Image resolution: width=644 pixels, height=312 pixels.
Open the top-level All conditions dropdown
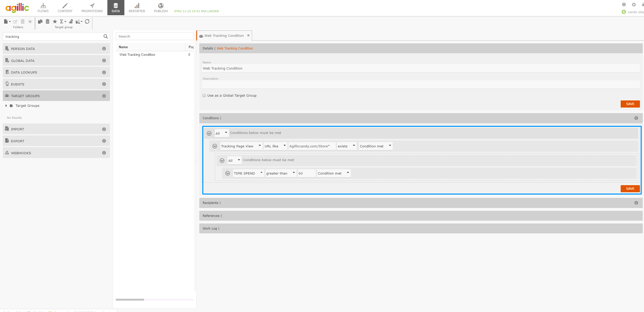[x=225, y=133]
